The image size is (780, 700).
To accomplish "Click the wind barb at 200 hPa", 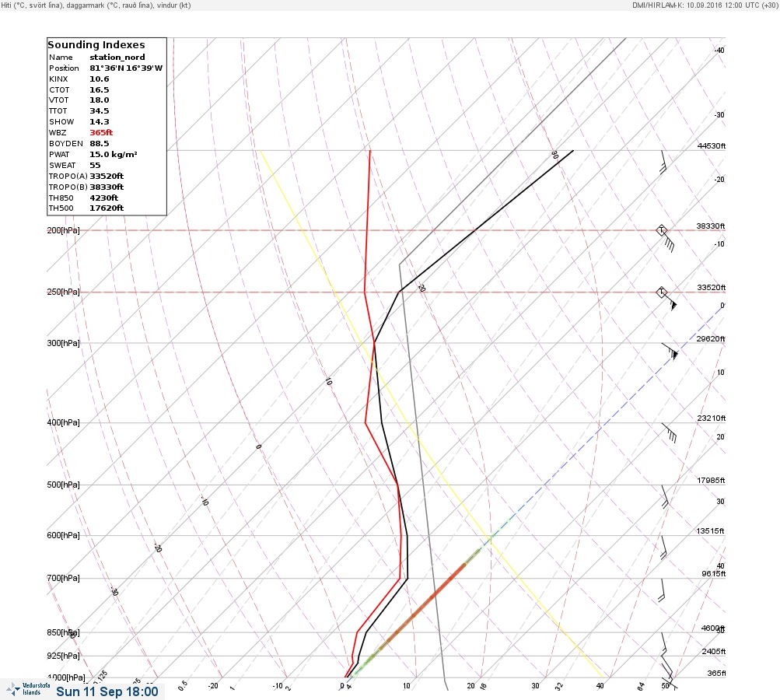I will (666, 238).
